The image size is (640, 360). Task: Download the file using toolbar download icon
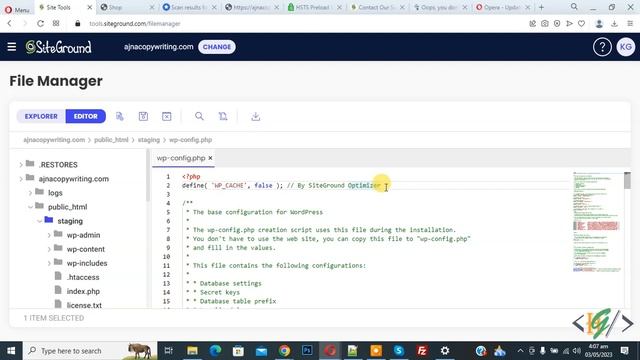256,116
